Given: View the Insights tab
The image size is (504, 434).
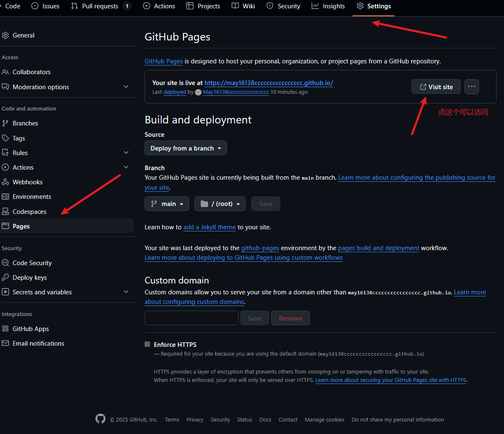Looking at the screenshot, I should (x=328, y=6).
